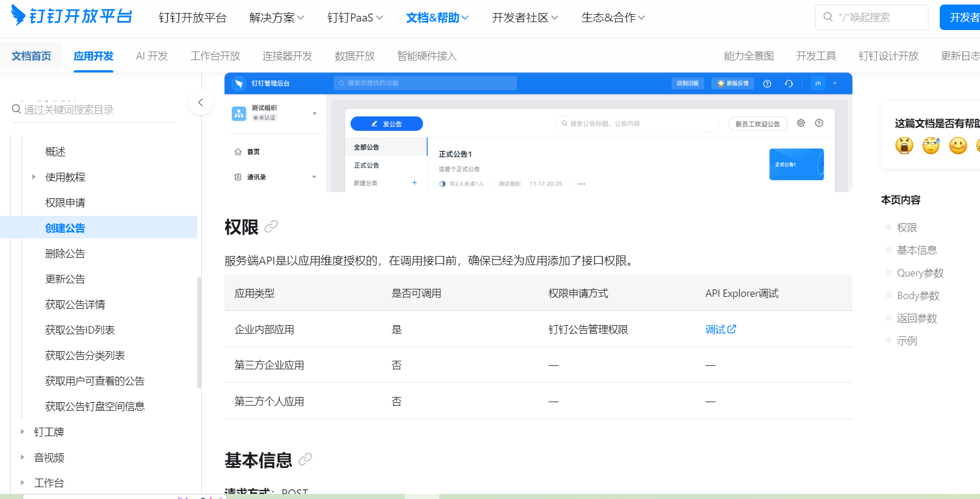This screenshot has width=980, height=499.
Task: Click the external-link icon next to 调试
Action: tap(732, 329)
